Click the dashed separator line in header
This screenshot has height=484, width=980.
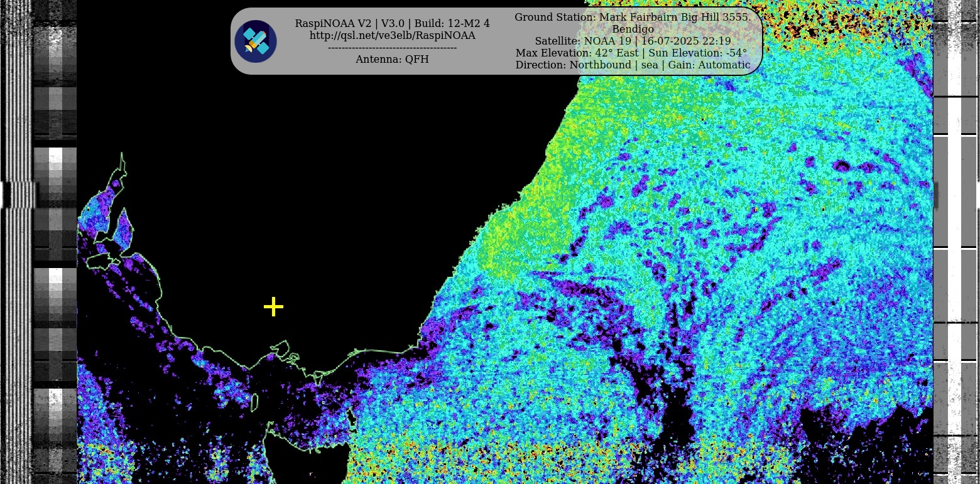click(392, 48)
